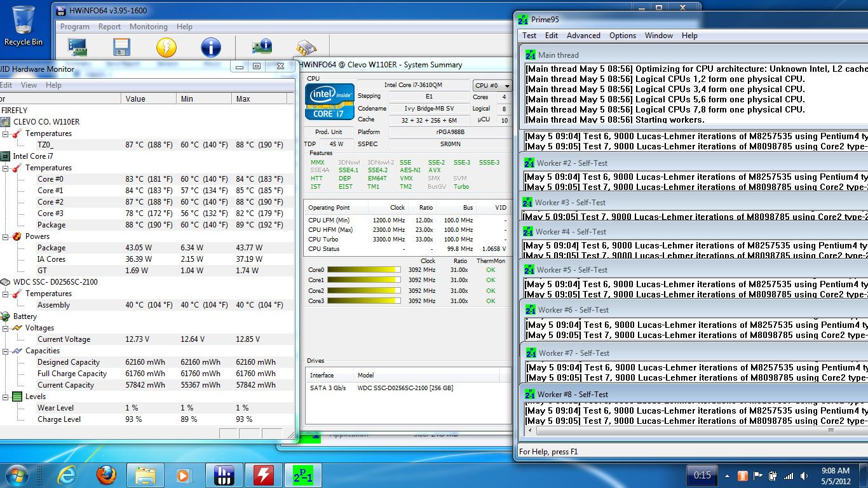Screen dimensions: 868x488
Task: Select the Core #2 temperature row
Action: [50, 202]
